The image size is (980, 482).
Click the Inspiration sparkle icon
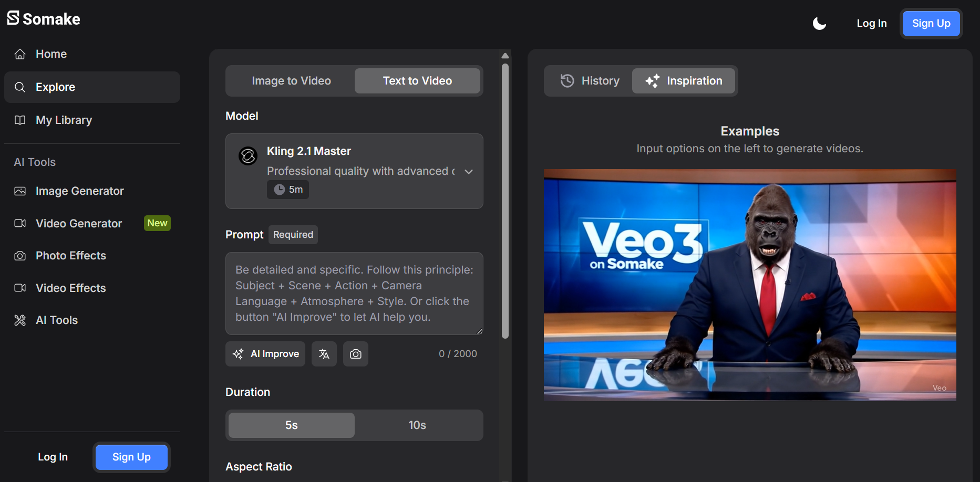[x=652, y=81]
